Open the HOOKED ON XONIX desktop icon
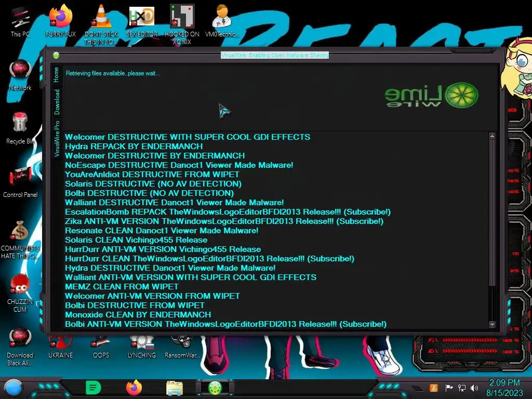This screenshot has width=532, height=399. click(182, 24)
